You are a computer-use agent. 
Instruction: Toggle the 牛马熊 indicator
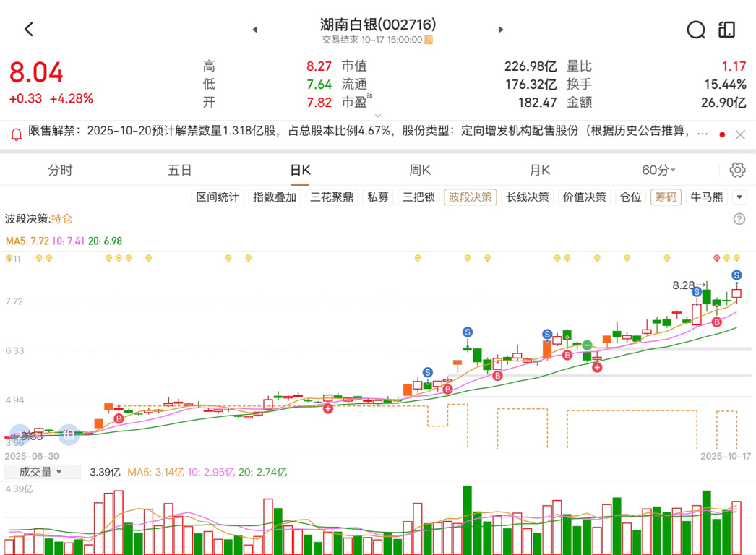pos(707,197)
